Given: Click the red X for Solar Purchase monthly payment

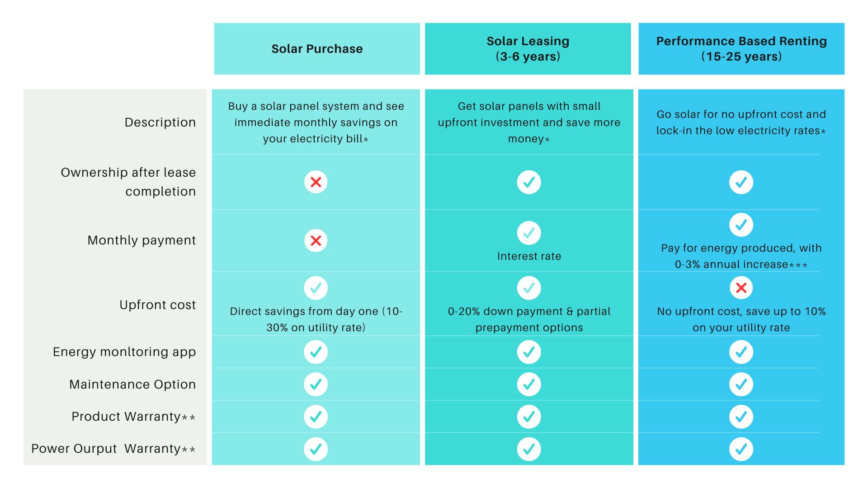Looking at the screenshot, I should tap(316, 240).
